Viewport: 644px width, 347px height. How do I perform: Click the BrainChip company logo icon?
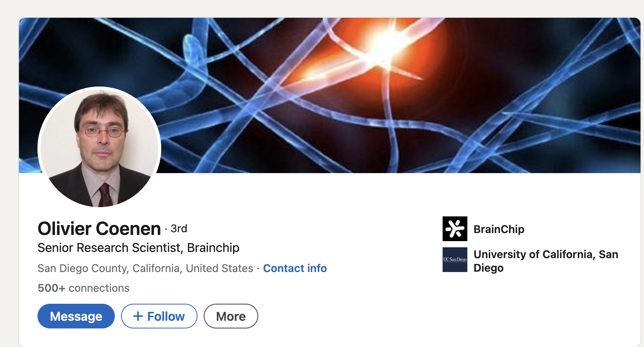click(455, 229)
